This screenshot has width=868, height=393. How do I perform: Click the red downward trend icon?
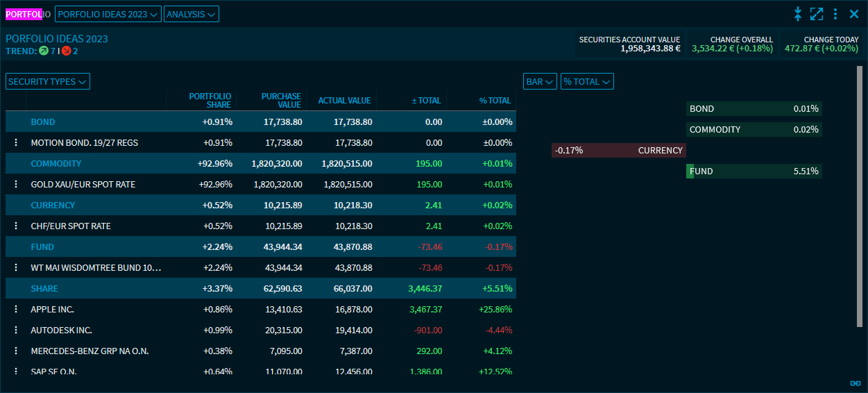pyautogui.click(x=66, y=51)
